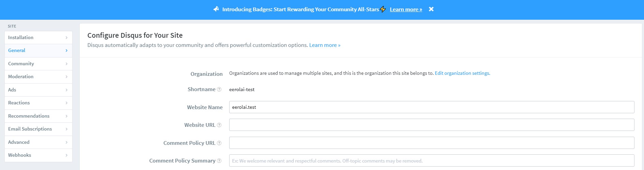Click the chevron next to Webhooks
This screenshot has height=170, width=644.
point(66,155)
